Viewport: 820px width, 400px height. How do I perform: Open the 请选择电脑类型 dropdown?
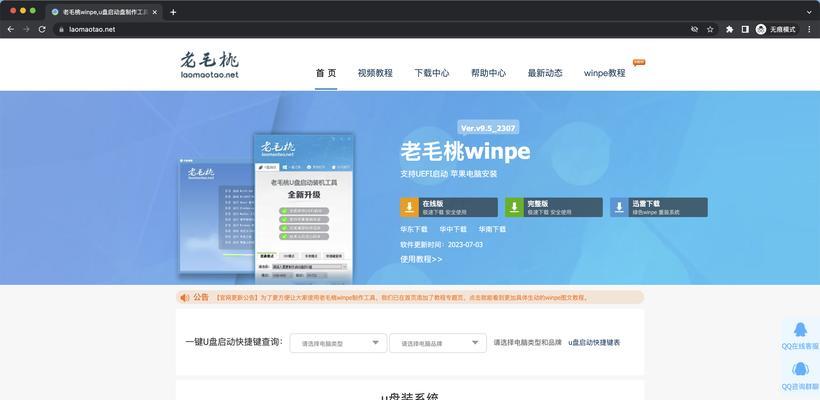click(x=338, y=343)
